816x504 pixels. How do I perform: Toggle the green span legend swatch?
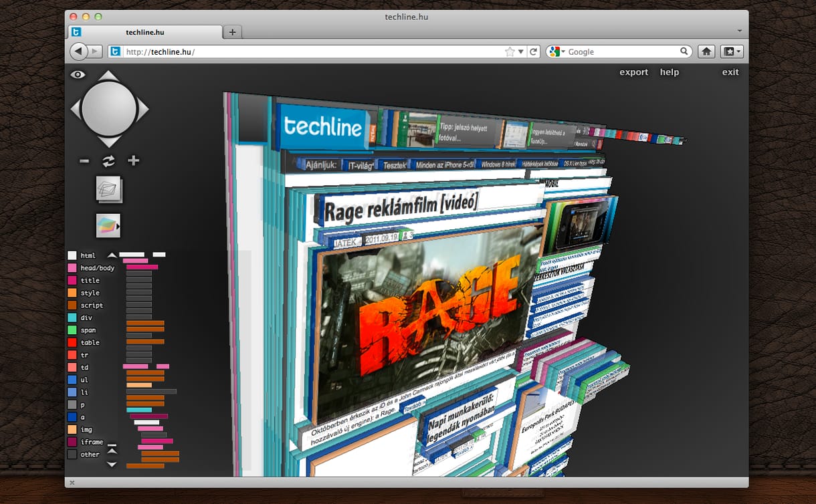[x=72, y=330]
